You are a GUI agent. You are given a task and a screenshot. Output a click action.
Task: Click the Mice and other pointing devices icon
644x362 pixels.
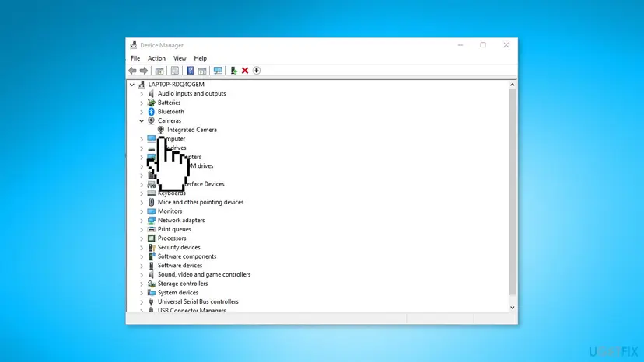point(151,202)
